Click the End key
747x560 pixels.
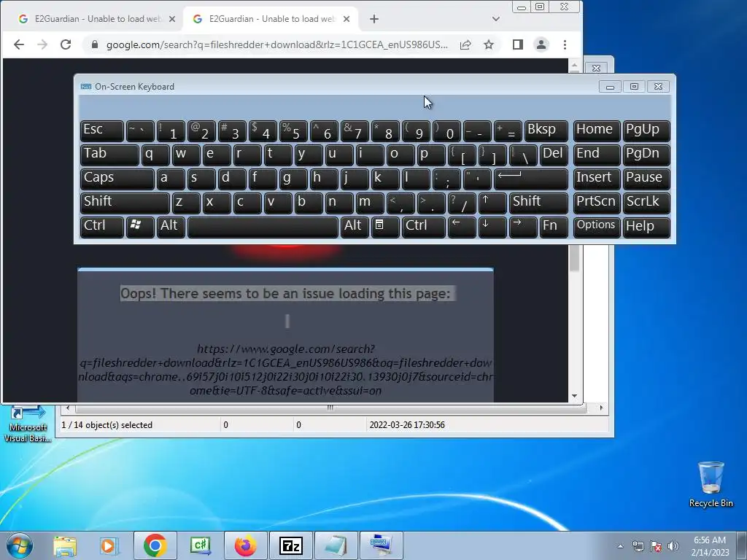point(597,155)
